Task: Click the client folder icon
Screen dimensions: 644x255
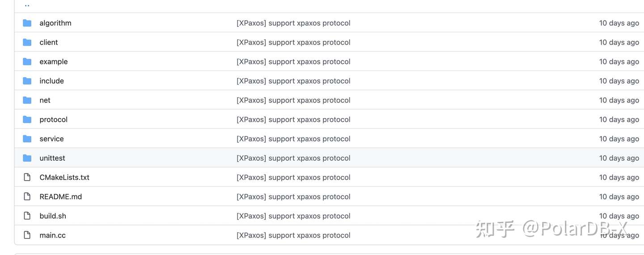Action: point(27,42)
